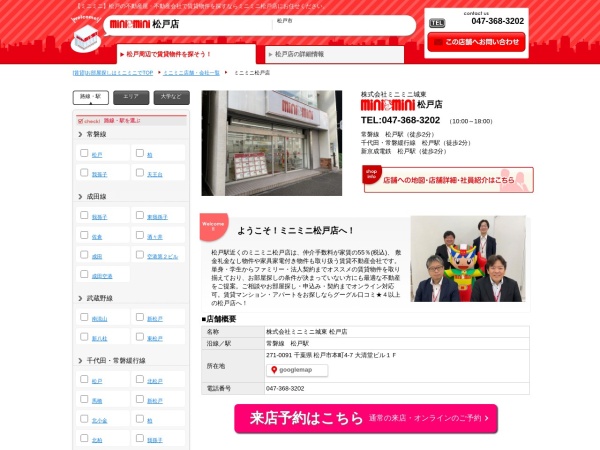600x450 pixels.
Task: Expand the 千代田・常磐緩行線 section chevron
Action: coord(80,361)
